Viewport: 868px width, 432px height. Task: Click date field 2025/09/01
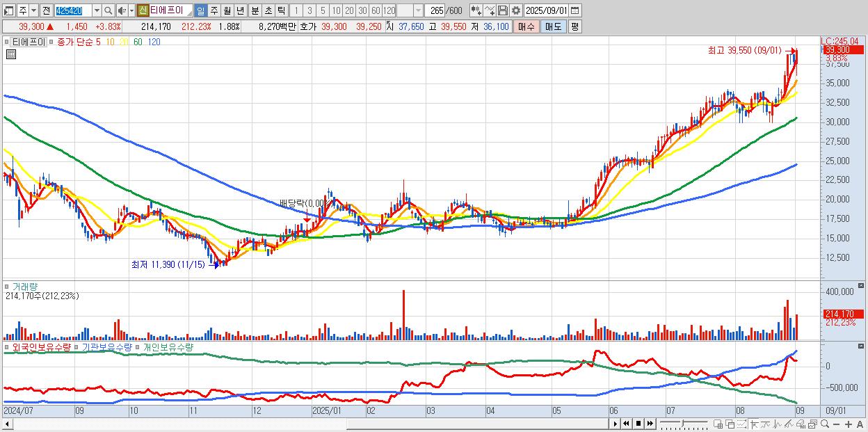[546, 10]
